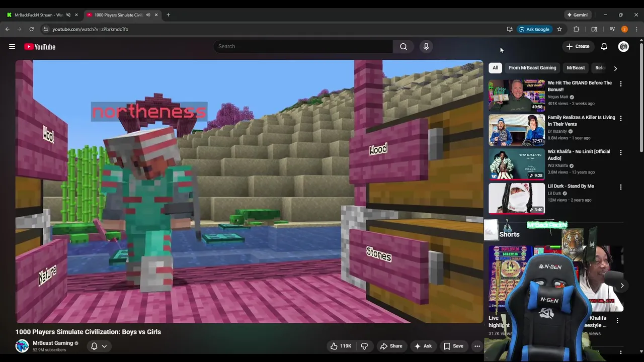Open MrBeast Gaming channel name link
The width and height of the screenshot is (644, 362).
point(53,343)
